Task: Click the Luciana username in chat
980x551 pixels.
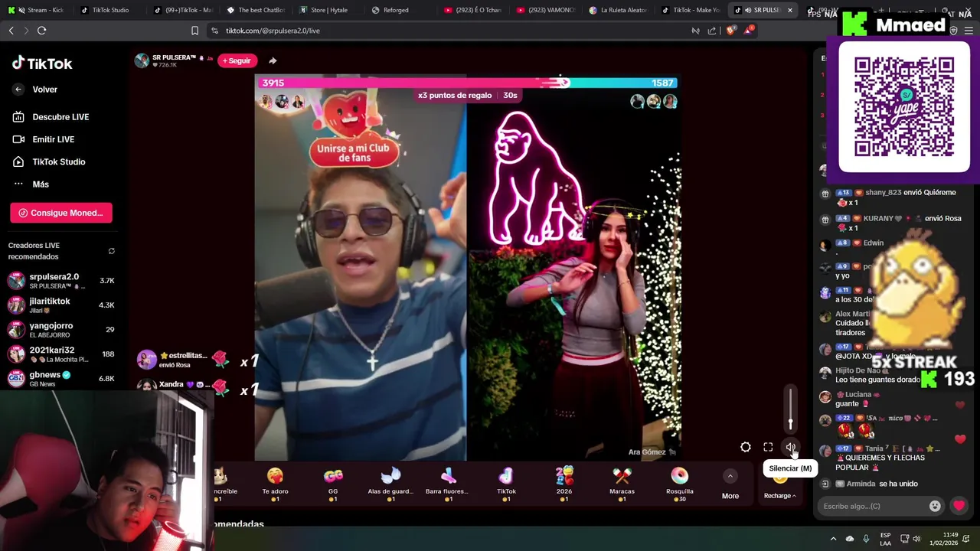Action: click(857, 395)
